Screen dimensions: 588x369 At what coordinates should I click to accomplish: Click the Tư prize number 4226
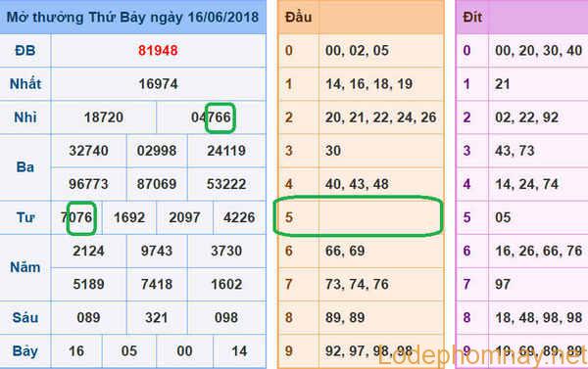239,217
